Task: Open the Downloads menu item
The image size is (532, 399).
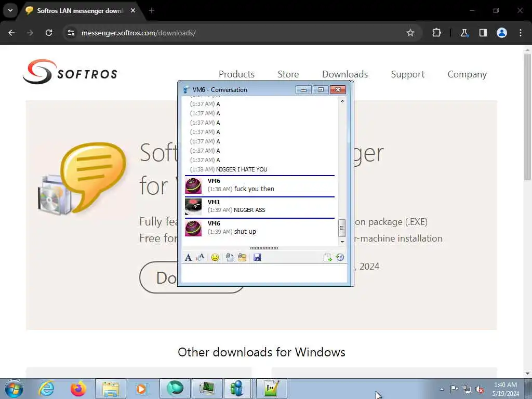Action: point(345,74)
